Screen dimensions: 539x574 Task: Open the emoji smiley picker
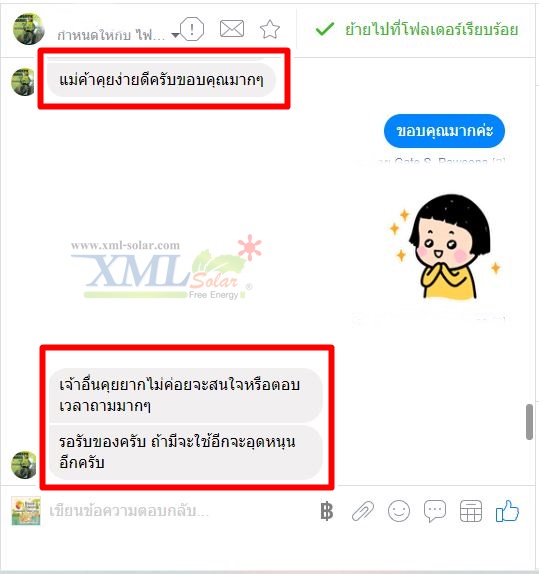[399, 511]
